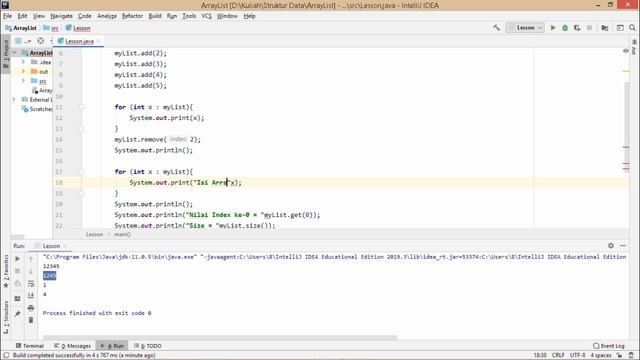Click the layout window icon in toolbar
Image resolution: width=640 pixels, height=360 pixels.
point(620,28)
